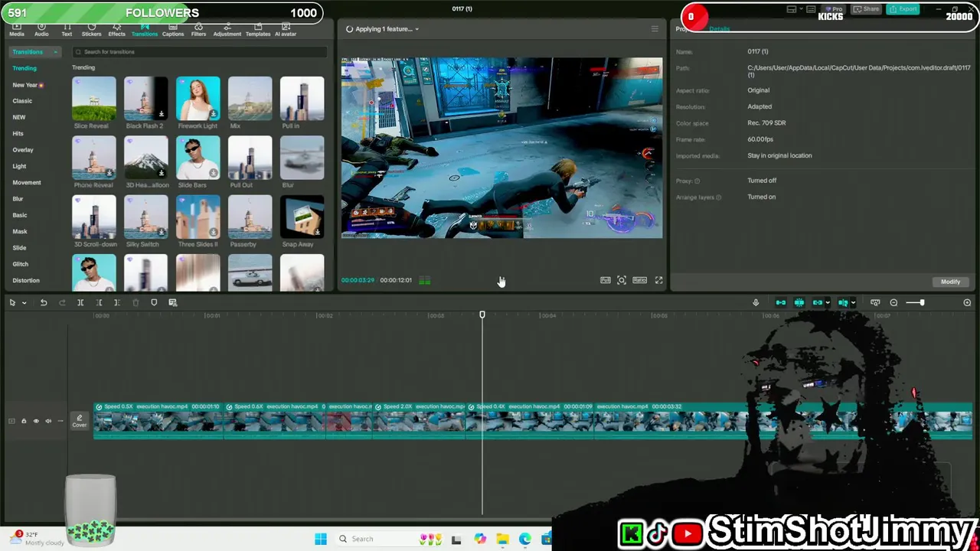The height and width of the screenshot is (551, 980).
Task: Open the Templates tab icon
Action: [x=258, y=31]
